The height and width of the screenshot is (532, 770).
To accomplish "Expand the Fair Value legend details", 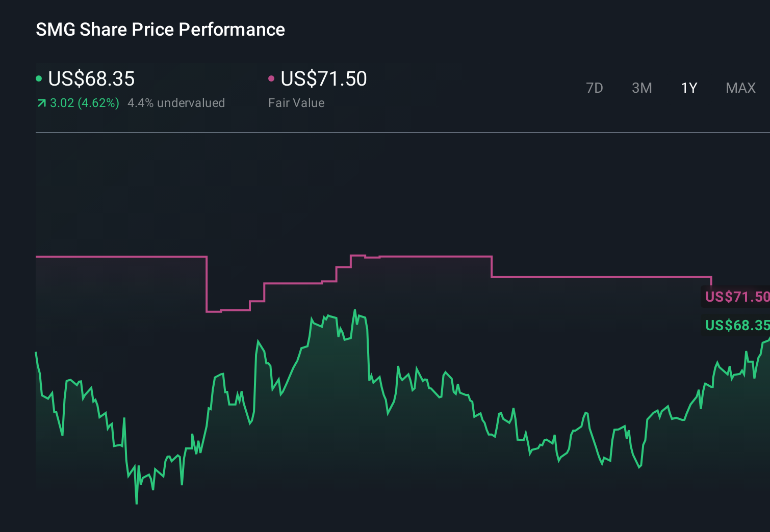I will tap(296, 103).
